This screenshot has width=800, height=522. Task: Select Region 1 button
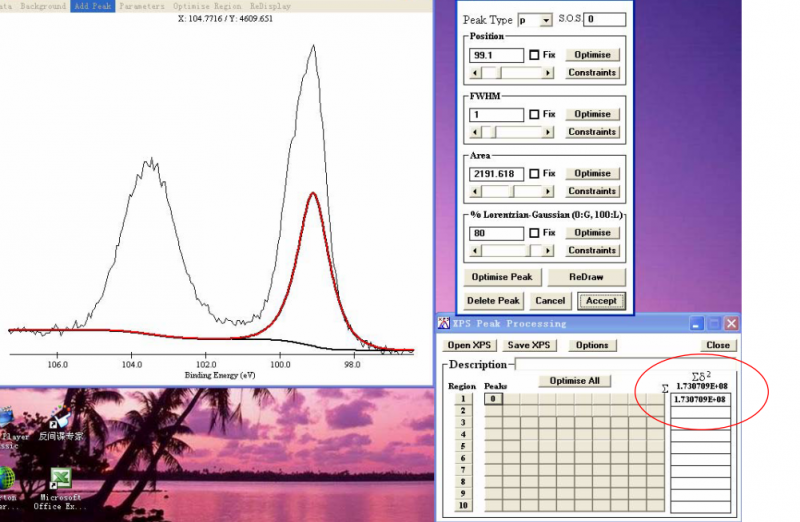tap(463, 399)
